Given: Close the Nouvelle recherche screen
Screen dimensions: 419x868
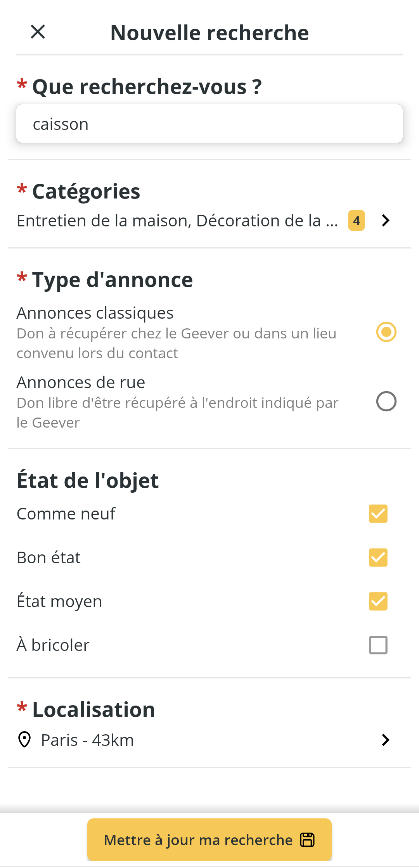Looking at the screenshot, I should pos(38,32).
